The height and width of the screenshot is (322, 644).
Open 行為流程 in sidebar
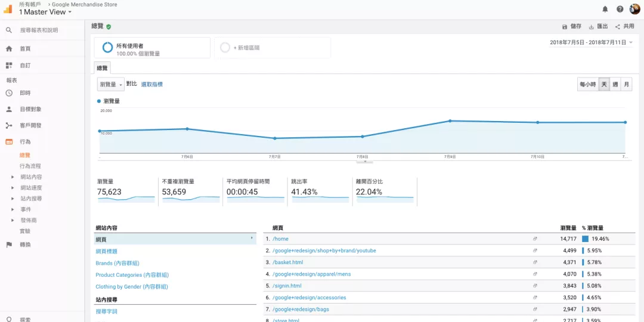(x=30, y=166)
